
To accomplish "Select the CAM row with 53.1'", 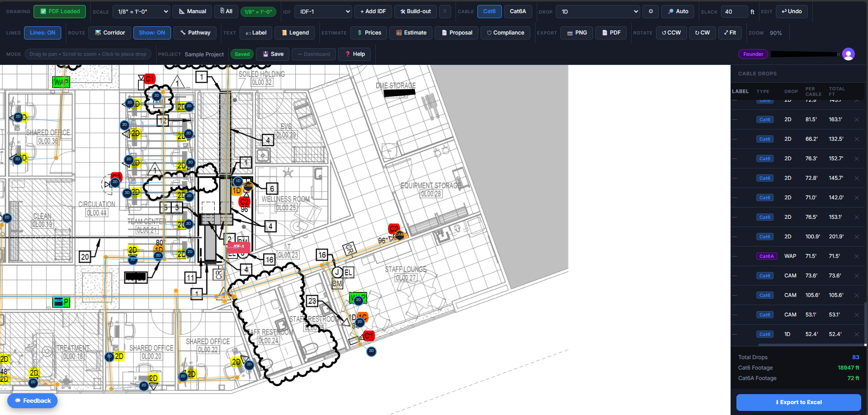I will click(x=797, y=315).
